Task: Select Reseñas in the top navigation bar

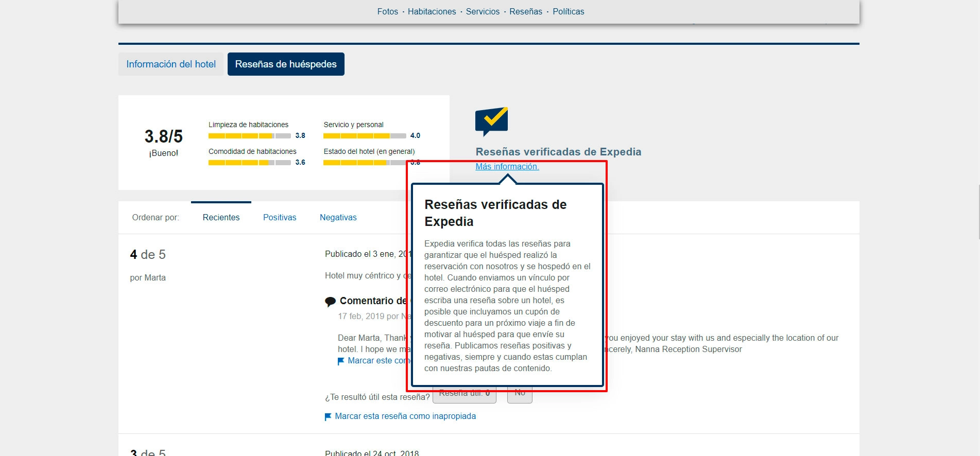Action: point(526,11)
